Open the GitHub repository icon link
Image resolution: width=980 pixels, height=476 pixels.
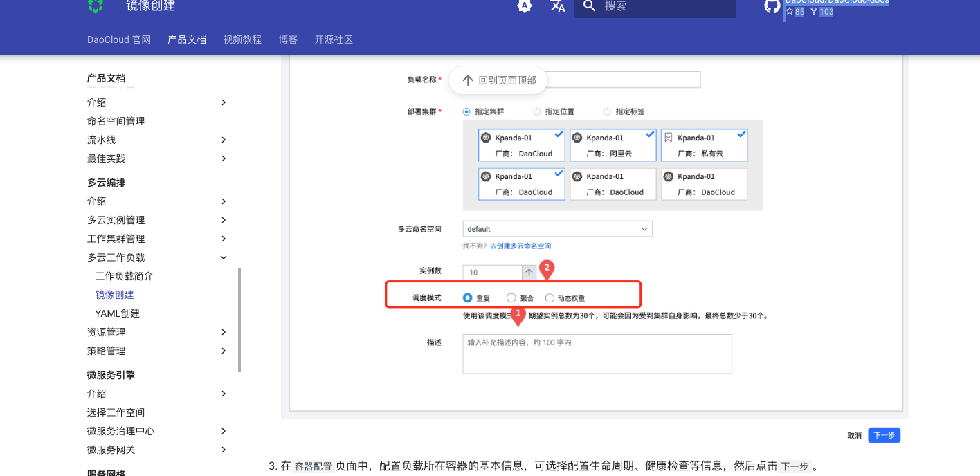[772, 6]
